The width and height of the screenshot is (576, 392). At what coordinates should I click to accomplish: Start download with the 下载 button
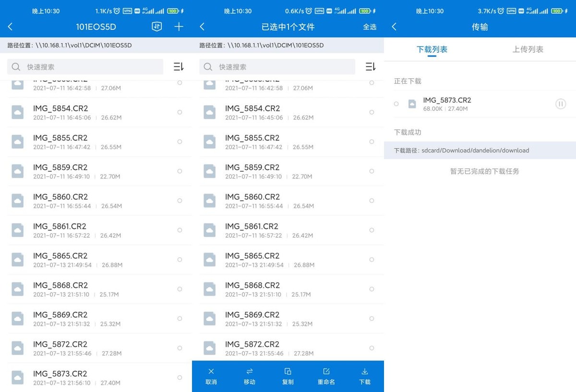click(365, 376)
